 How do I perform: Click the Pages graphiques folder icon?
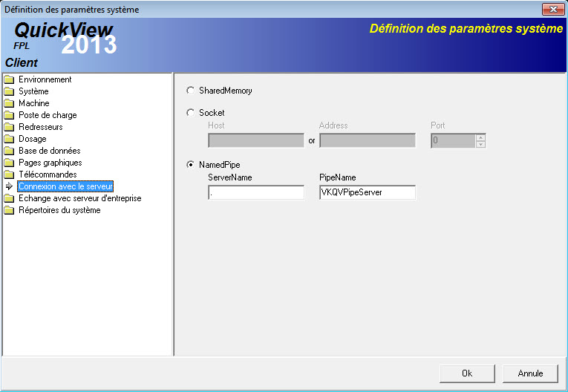9,163
